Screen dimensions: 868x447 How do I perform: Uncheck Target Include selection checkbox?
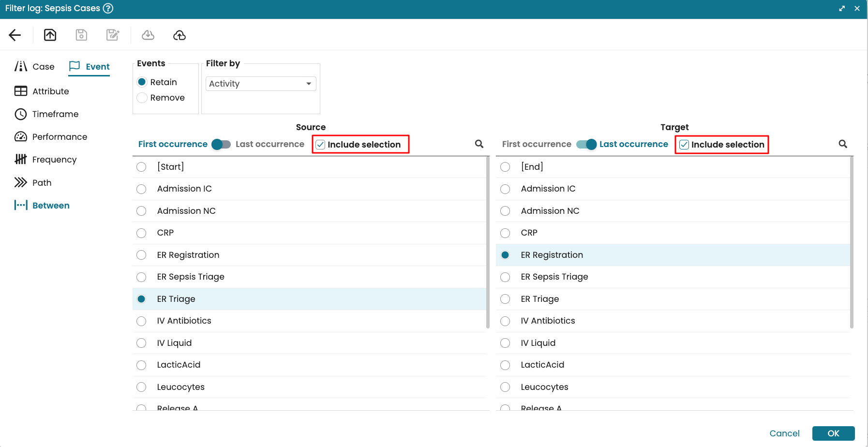pyautogui.click(x=684, y=145)
